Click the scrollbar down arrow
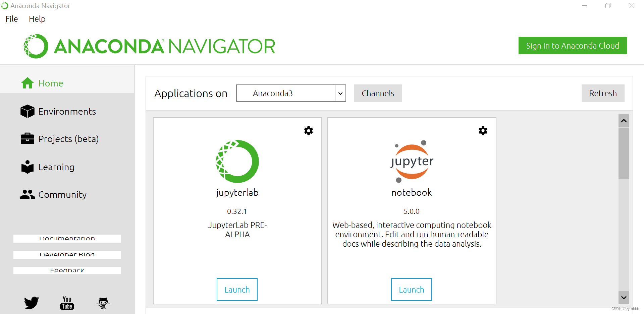Image resolution: width=644 pixels, height=314 pixels. click(x=624, y=298)
